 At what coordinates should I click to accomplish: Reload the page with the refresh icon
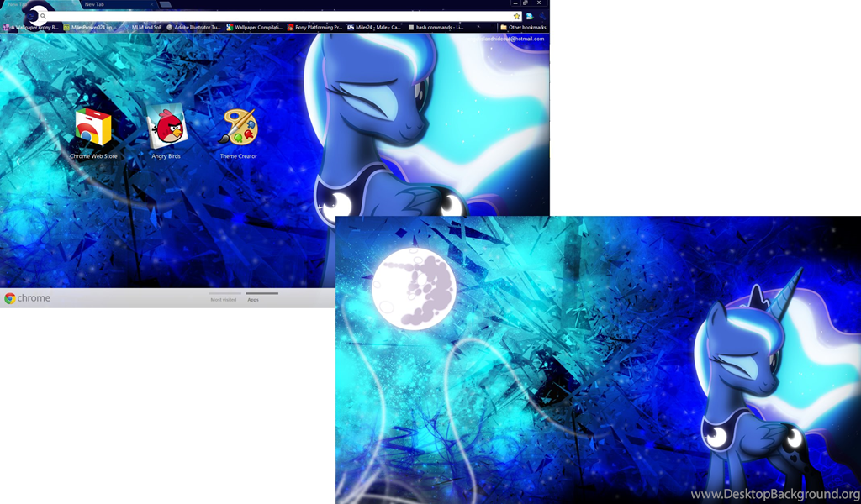[x=31, y=17]
